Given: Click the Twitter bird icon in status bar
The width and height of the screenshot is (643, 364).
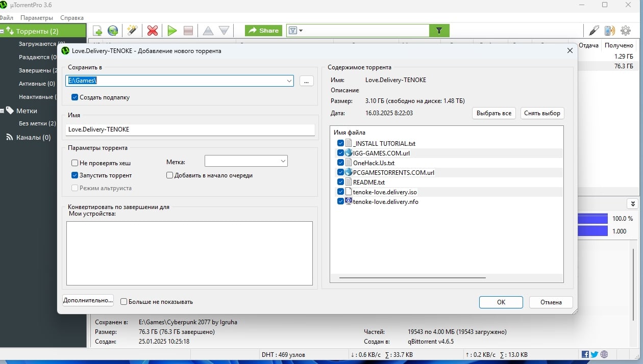Looking at the screenshot, I should click(595, 354).
